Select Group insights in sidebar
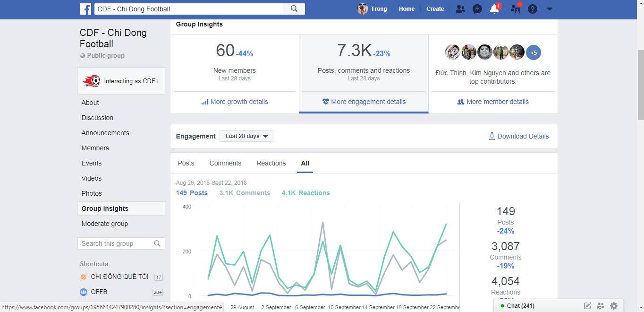Image resolution: width=644 pixels, height=312 pixels. [x=121, y=208]
